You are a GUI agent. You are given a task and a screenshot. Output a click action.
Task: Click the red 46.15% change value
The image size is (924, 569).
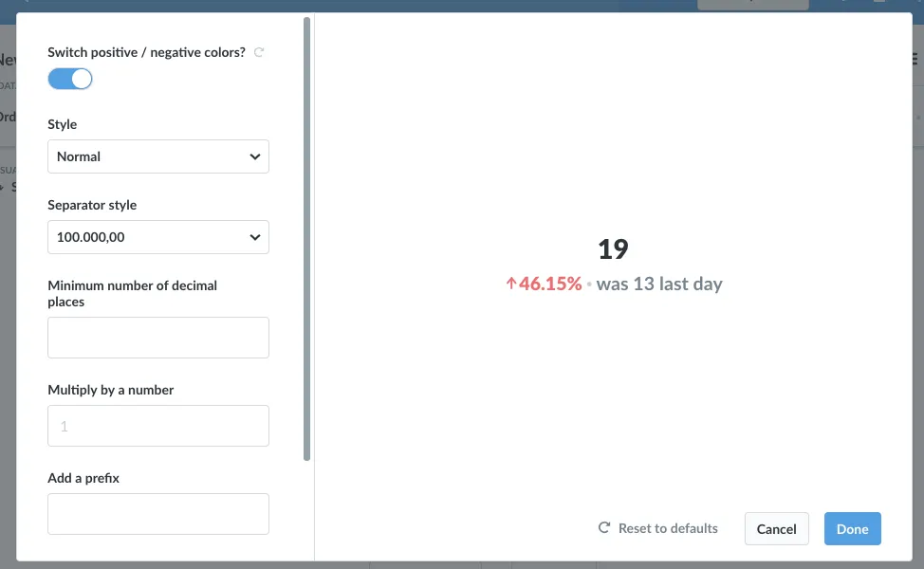point(550,284)
